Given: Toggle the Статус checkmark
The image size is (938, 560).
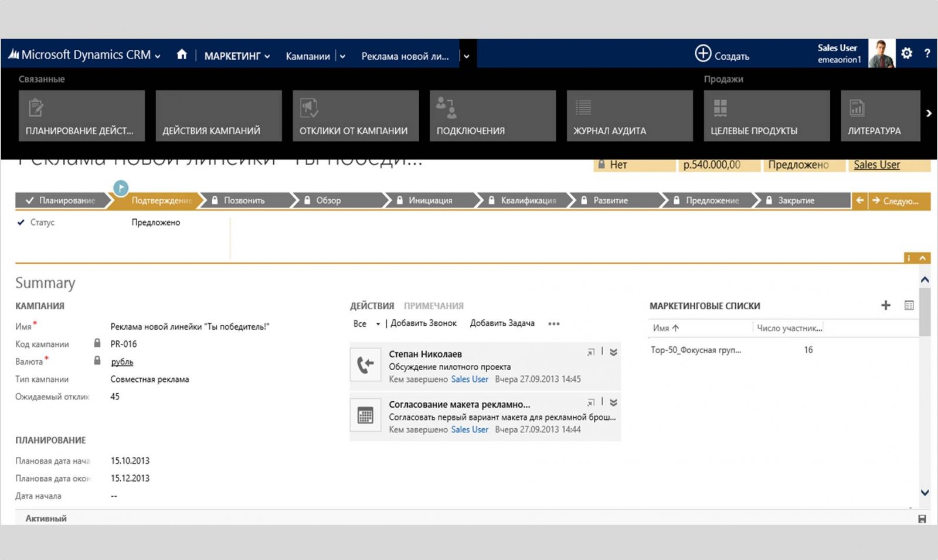Looking at the screenshot, I should [x=21, y=222].
